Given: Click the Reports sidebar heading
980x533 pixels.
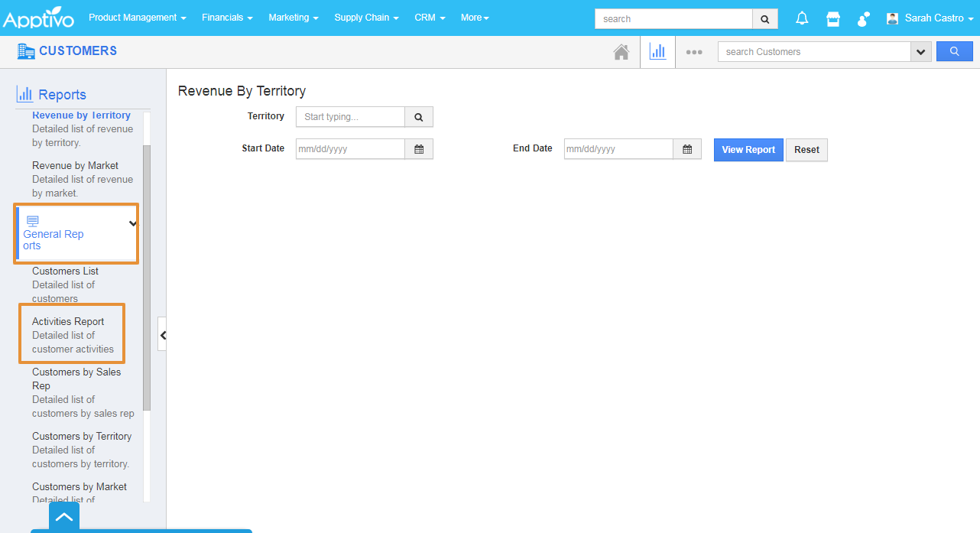Looking at the screenshot, I should pos(63,95).
